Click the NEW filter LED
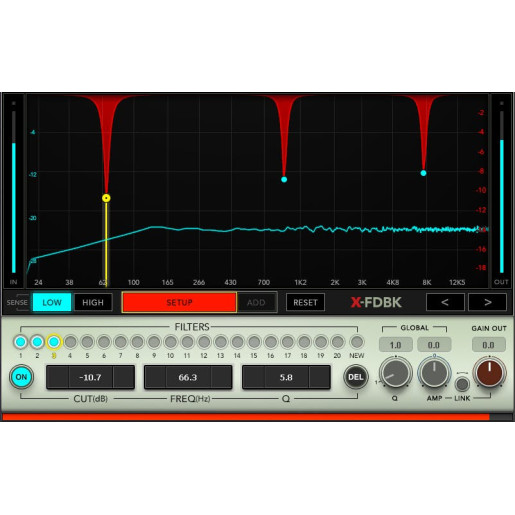Viewport: 515px width, 515px height. pos(357,342)
